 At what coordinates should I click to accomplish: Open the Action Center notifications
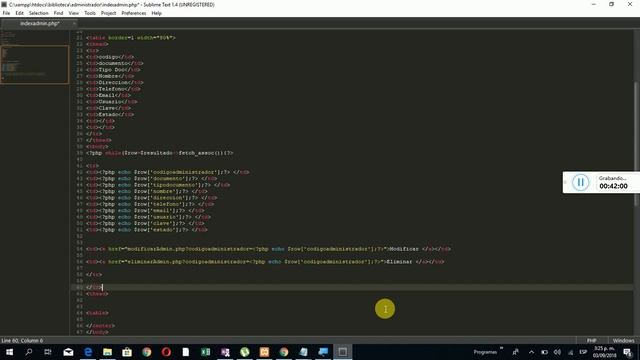[628, 352]
